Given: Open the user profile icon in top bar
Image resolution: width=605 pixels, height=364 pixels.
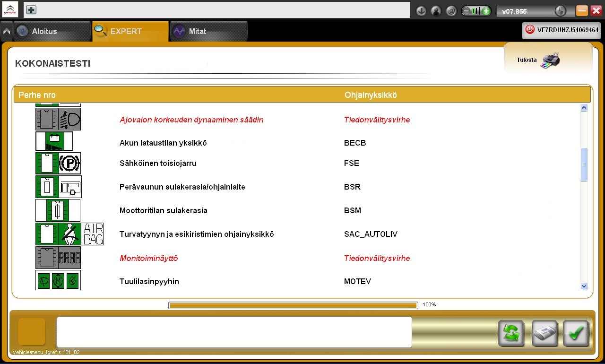Looking at the screenshot, I should 436,11.
